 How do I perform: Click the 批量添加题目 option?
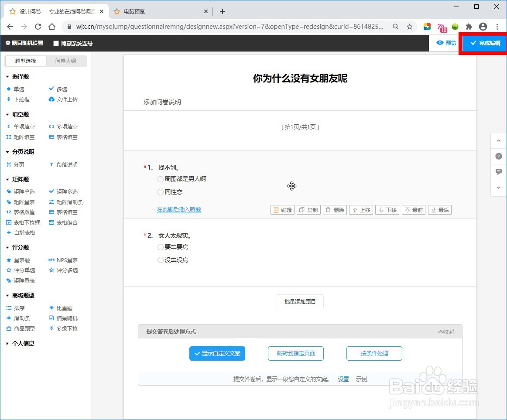(300, 301)
